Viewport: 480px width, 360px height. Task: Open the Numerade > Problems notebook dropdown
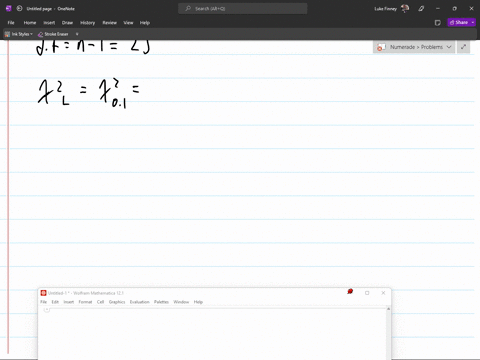point(414,47)
